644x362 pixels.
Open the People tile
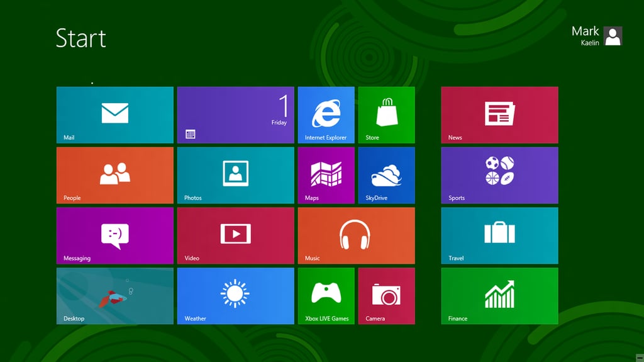pyautogui.click(x=115, y=175)
